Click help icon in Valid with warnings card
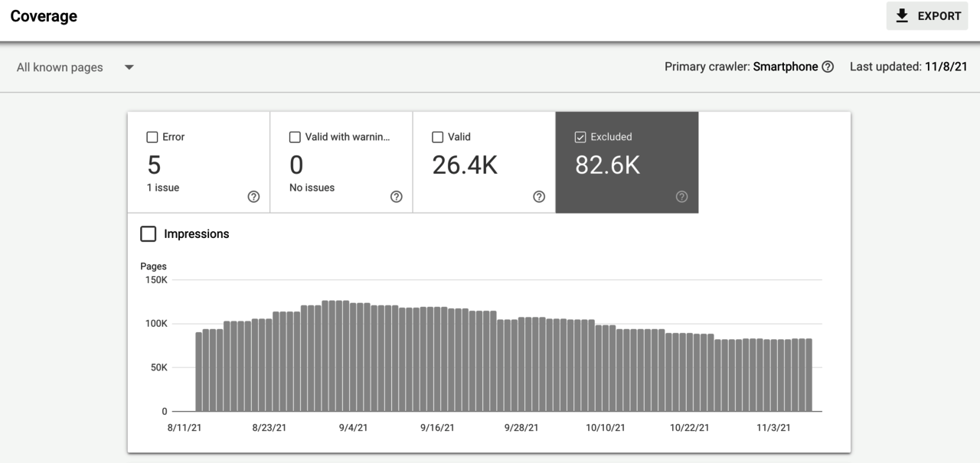980x463 pixels. point(396,197)
